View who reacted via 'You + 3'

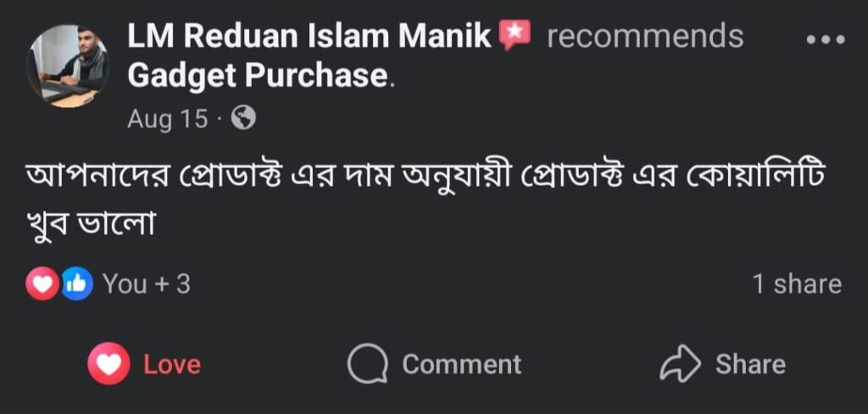click(x=146, y=284)
